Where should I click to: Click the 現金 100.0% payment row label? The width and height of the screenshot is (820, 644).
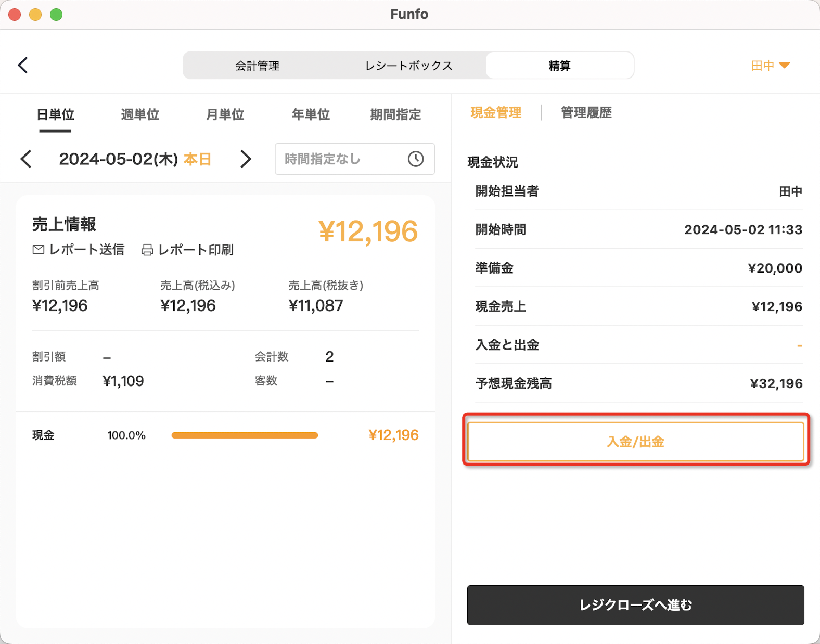[x=43, y=435]
